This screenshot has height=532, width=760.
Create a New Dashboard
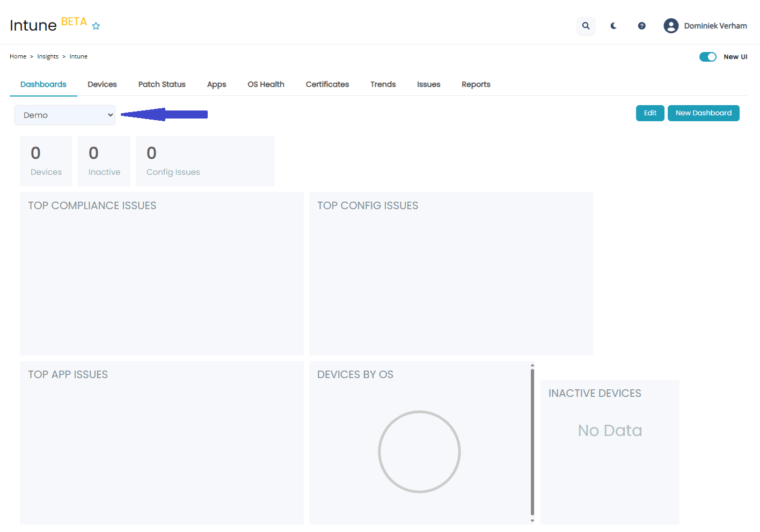(703, 113)
